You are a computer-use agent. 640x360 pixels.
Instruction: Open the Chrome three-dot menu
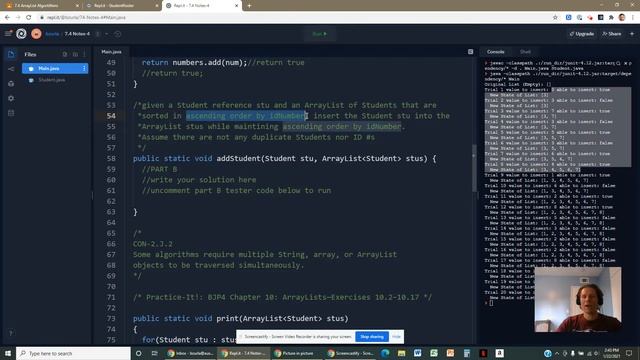coord(633,18)
